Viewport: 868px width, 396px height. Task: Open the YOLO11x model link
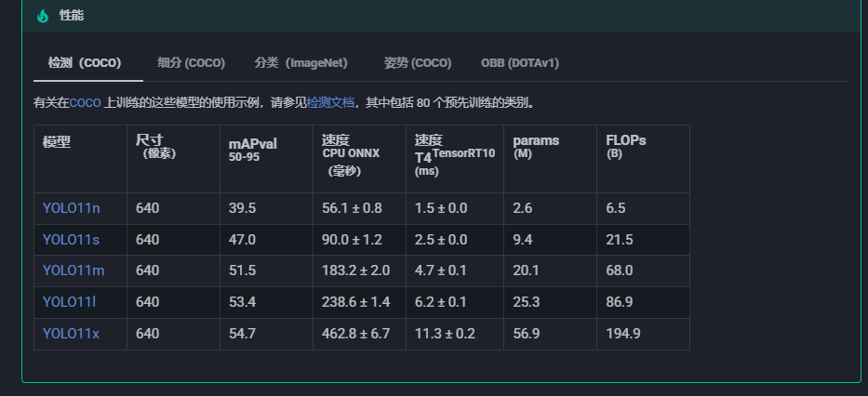71,334
